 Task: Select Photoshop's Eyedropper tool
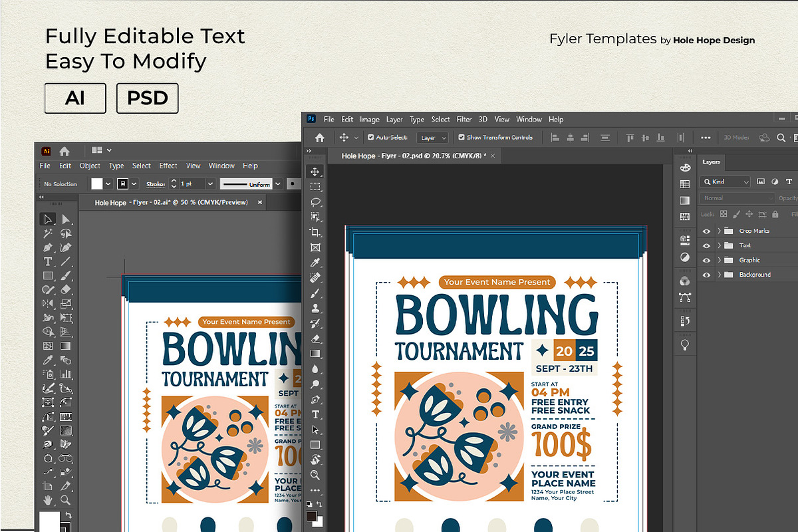click(315, 263)
